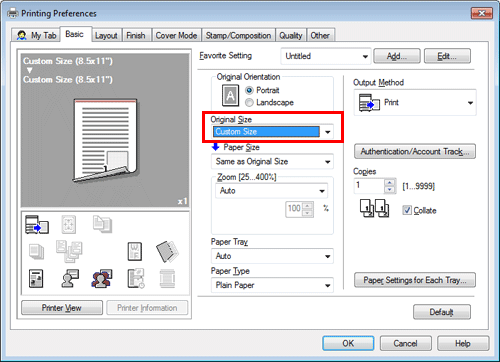
Task: Click the greyed-out overlapping document pages icon
Action: [102, 224]
